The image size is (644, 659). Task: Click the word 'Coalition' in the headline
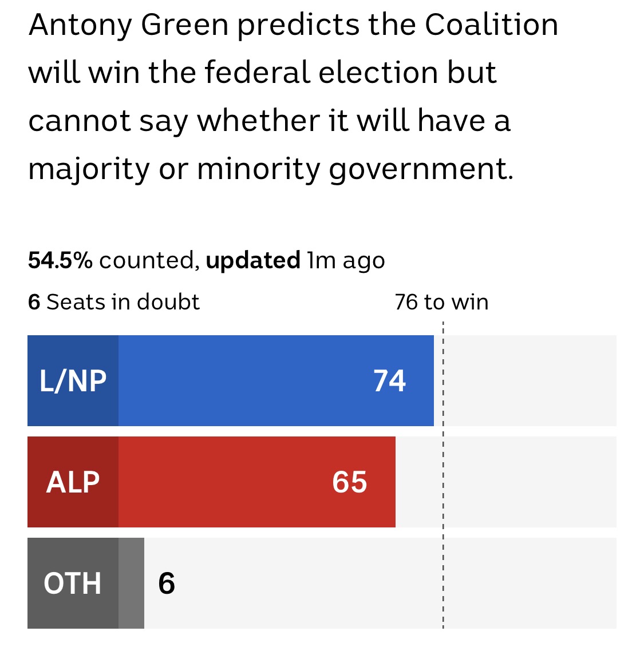click(x=491, y=25)
